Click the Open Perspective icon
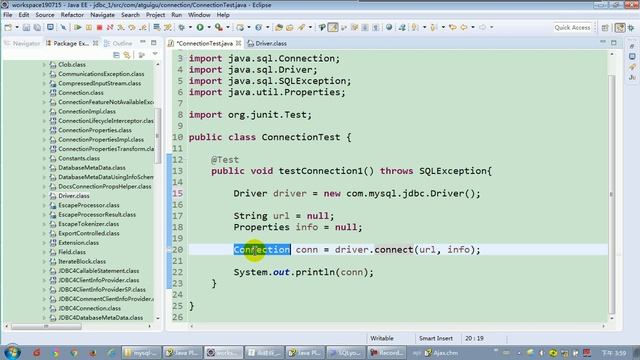The width and height of the screenshot is (640, 360). point(605,27)
